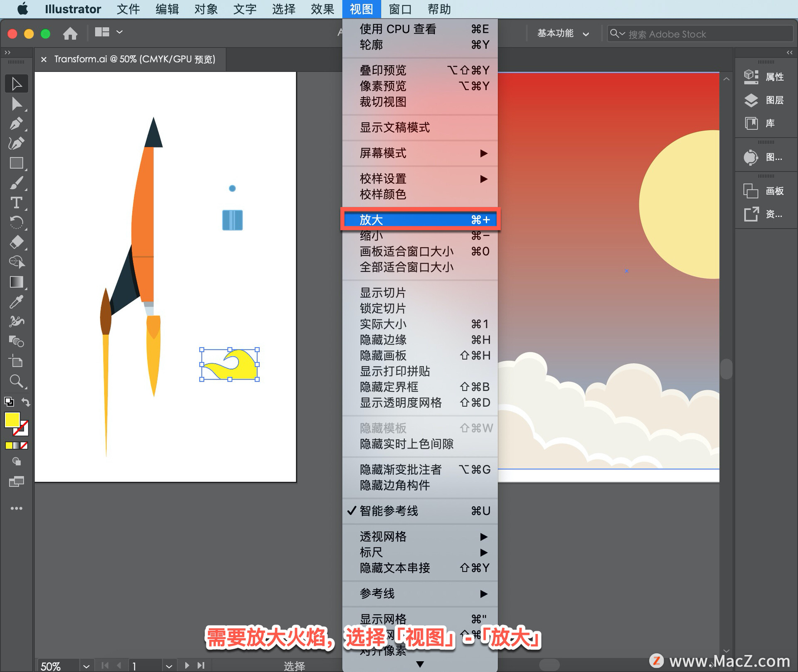Toggle 隐藏文本串接 text threads

(x=420, y=568)
